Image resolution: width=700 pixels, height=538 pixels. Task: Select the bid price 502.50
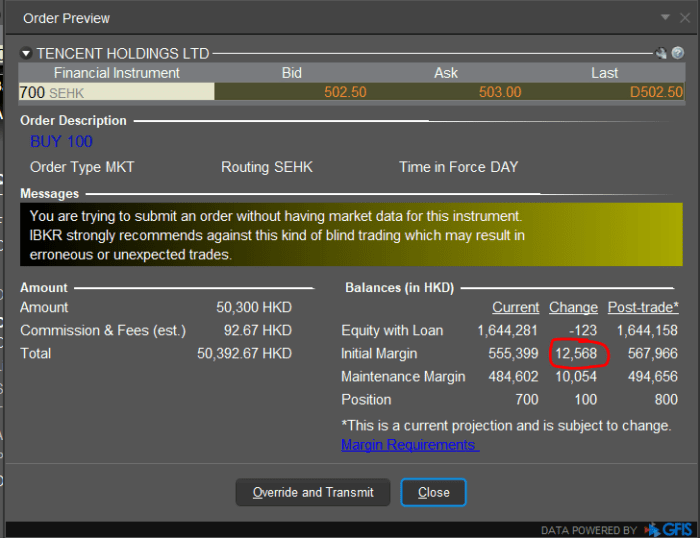tap(345, 92)
